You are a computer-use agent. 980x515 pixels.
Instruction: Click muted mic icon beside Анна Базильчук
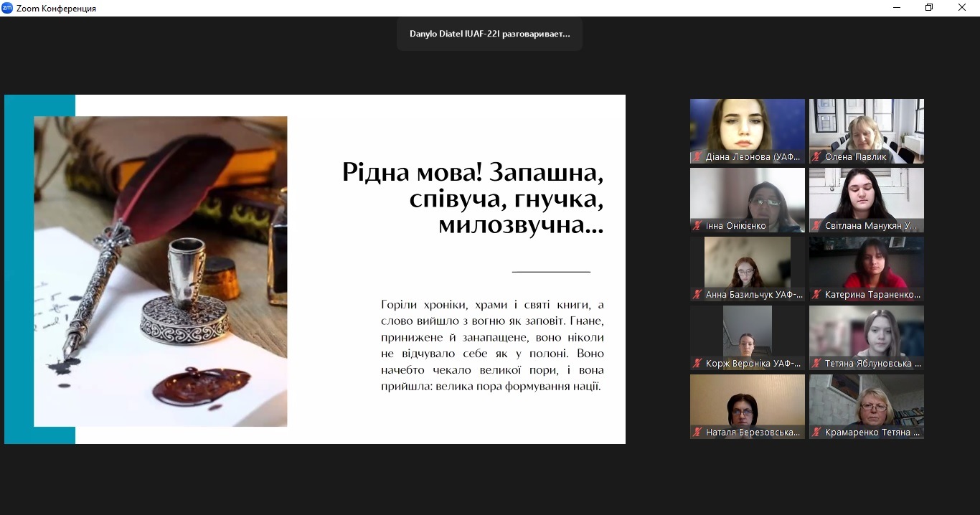(697, 295)
